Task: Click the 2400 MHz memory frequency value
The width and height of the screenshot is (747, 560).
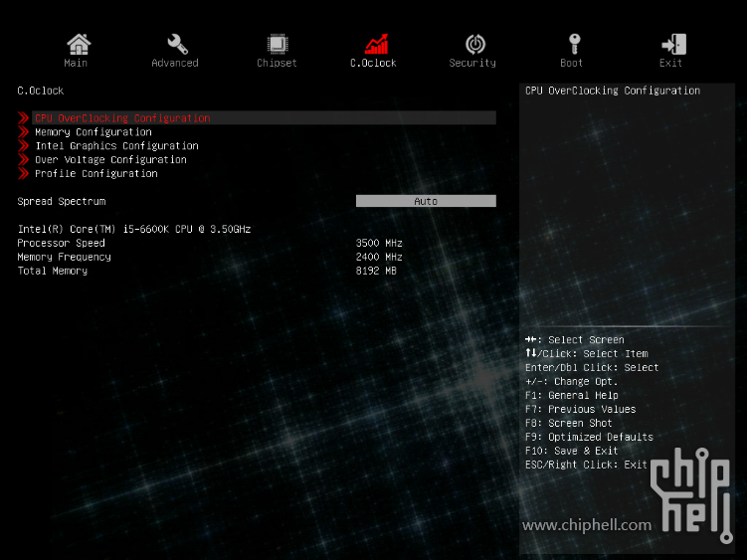Action: 379,257
